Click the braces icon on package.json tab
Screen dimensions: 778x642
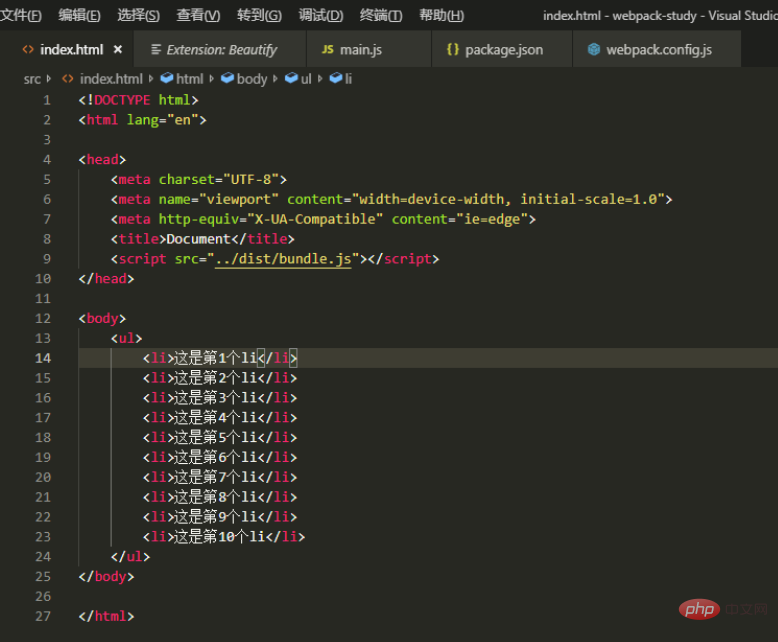click(x=452, y=49)
